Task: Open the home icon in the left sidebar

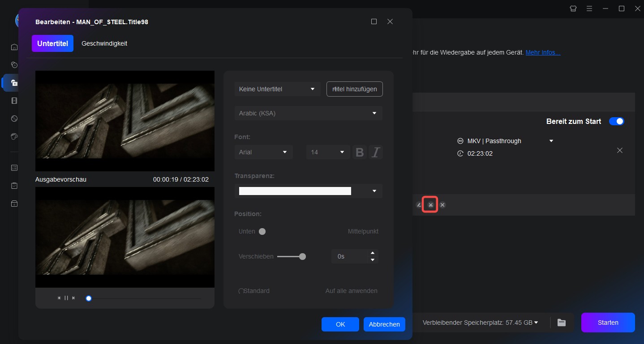Action: pyautogui.click(x=14, y=47)
